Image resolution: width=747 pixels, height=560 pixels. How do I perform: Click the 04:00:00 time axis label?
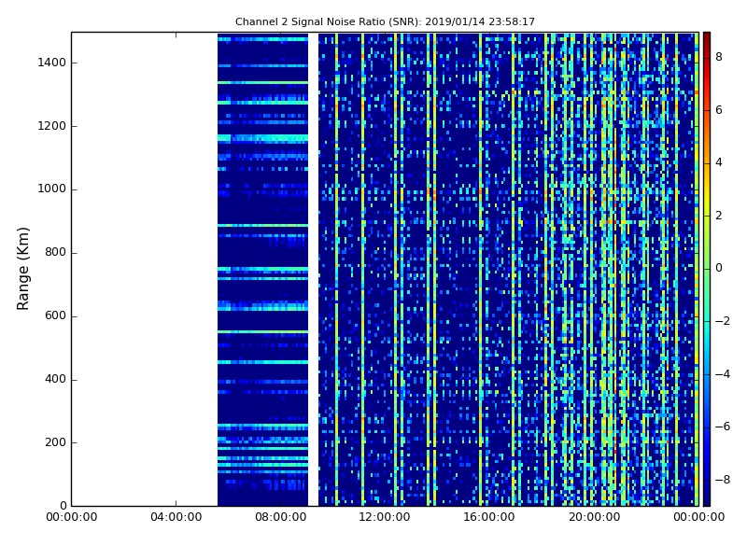(x=176, y=517)
